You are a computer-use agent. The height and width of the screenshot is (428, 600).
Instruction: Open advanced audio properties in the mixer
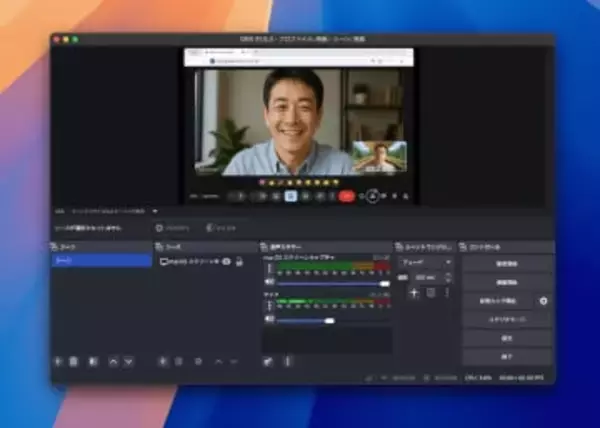point(268,361)
